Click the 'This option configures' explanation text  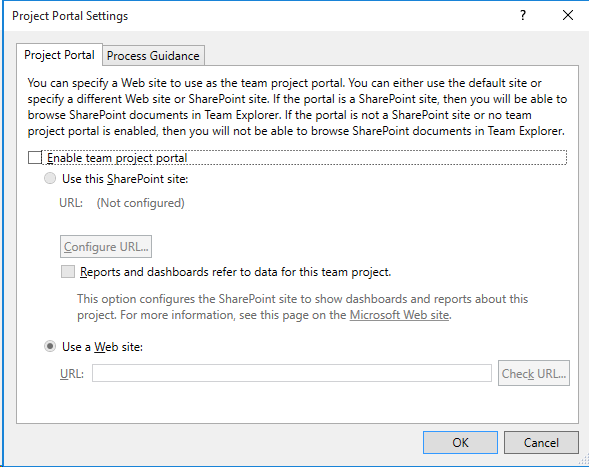tap(302, 307)
